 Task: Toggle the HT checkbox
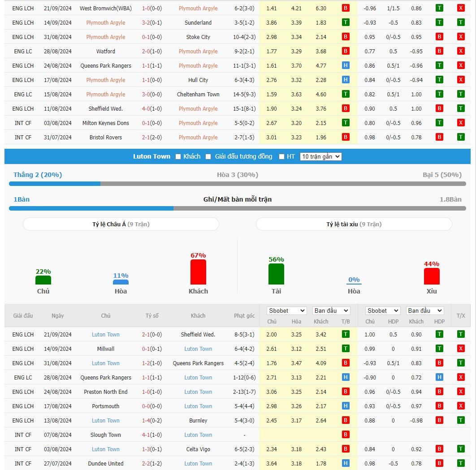coord(282,156)
